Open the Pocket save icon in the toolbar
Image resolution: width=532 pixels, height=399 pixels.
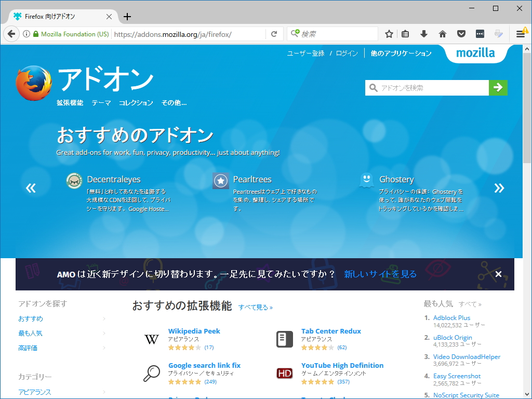[x=461, y=33]
